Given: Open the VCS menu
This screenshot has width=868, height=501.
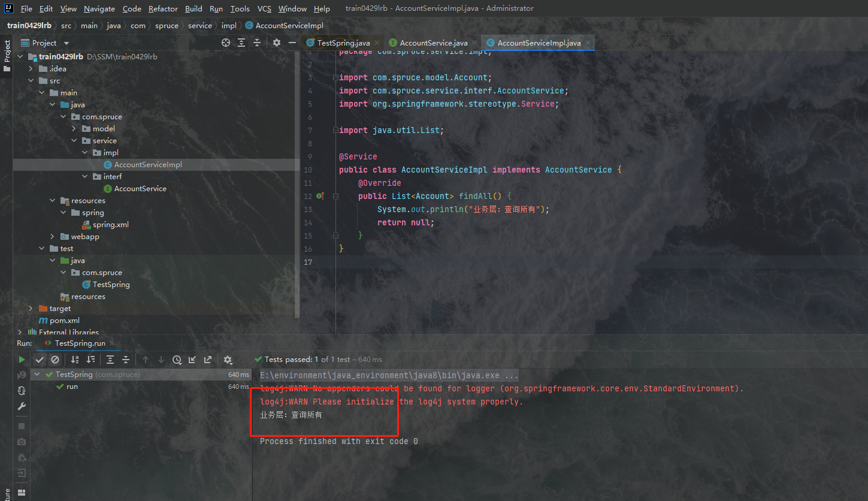Looking at the screenshot, I should coord(264,8).
